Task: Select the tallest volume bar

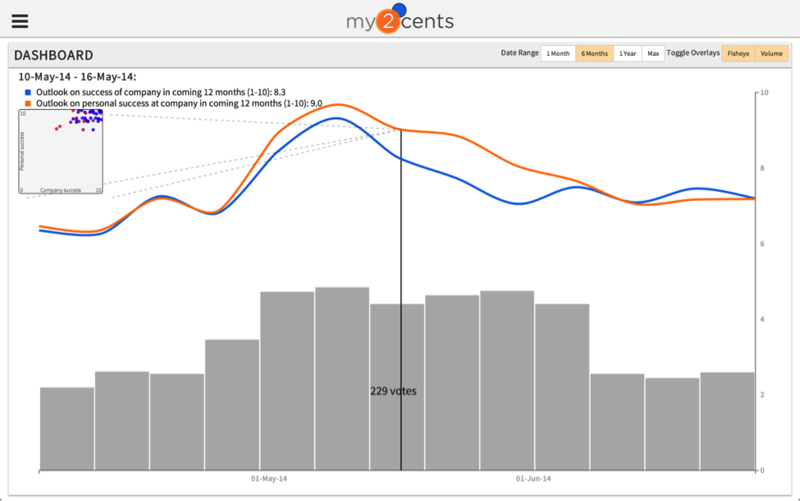Action: tap(342, 379)
